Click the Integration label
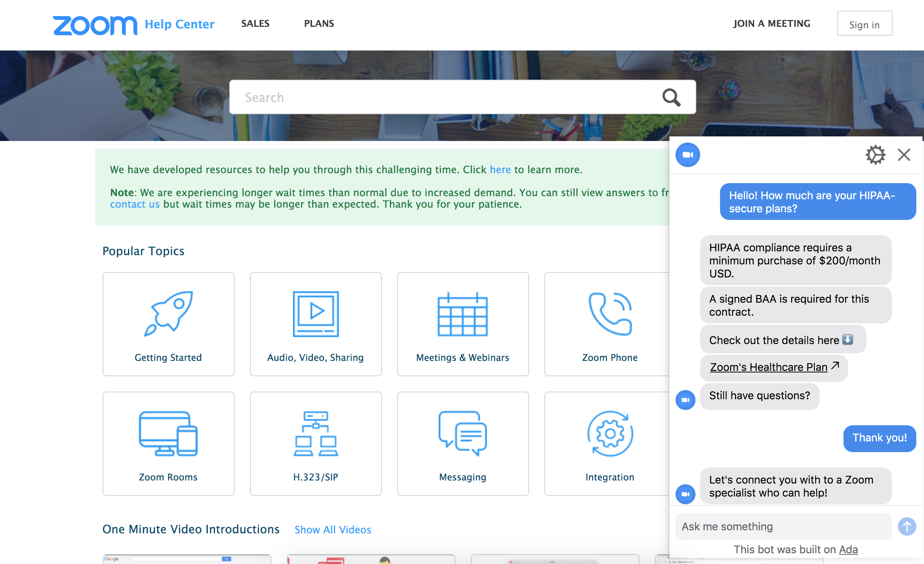 [x=610, y=477]
